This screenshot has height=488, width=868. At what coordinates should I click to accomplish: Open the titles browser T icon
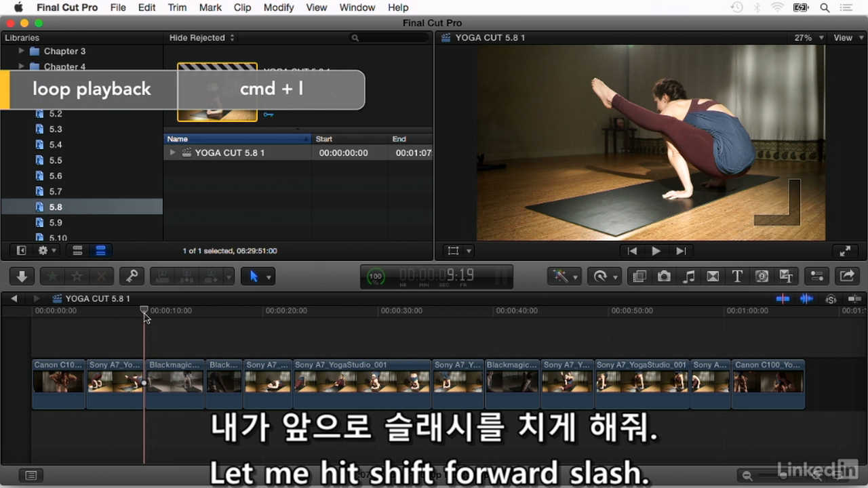737,276
